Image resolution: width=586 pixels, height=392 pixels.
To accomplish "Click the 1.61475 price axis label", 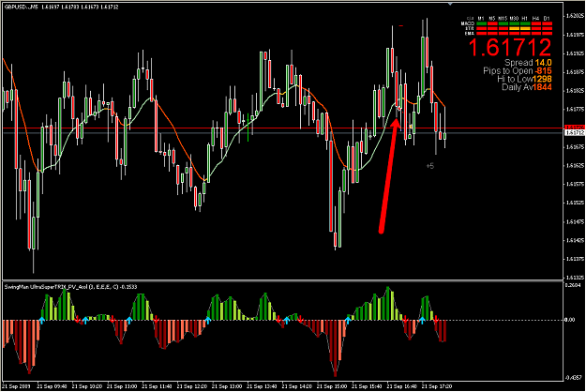I will (x=575, y=221).
